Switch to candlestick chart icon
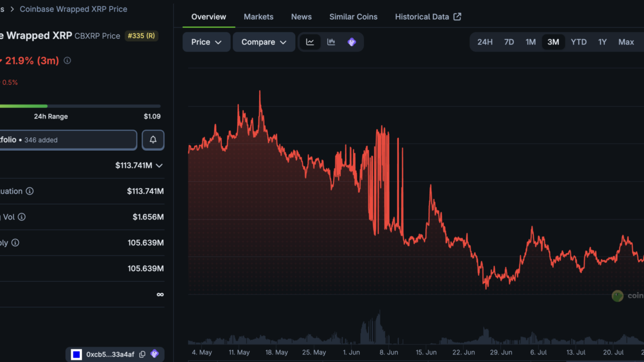 point(331,42)
